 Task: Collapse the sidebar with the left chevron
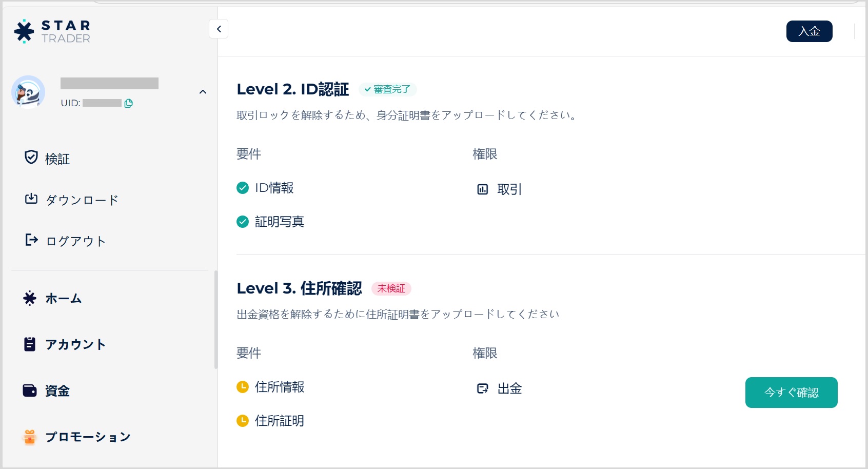pyautogui.click(x=219, y=29)
